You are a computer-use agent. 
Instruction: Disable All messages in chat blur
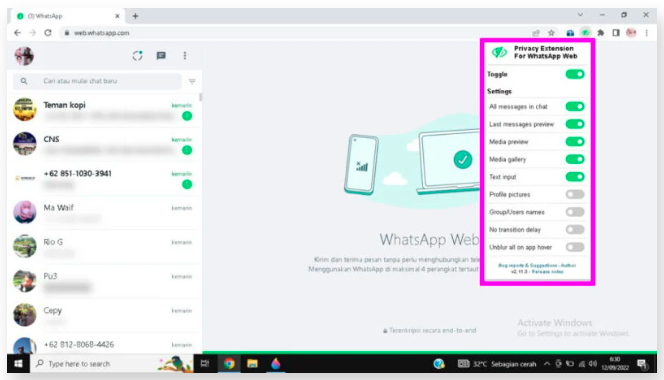point(575,106)
